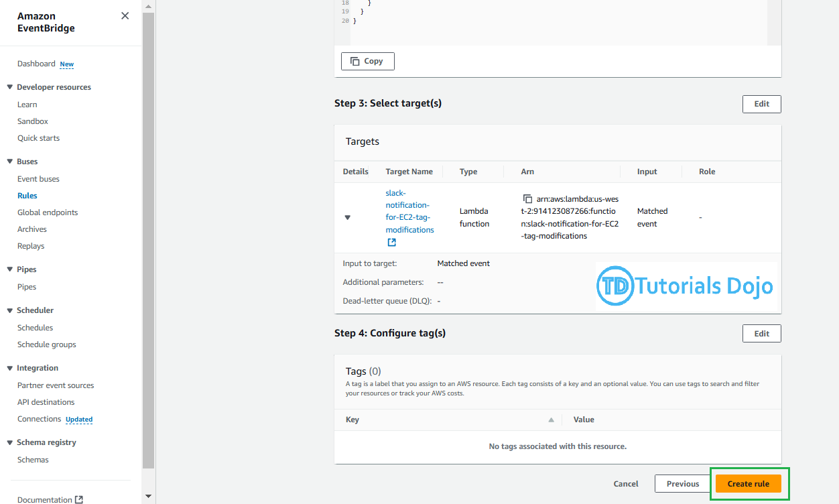The height and width of the screenshot is (504, 839).
Task: Click the Dead-letter queue (DLQ) label
Action: pyautogui.click(x=387, y=301)
